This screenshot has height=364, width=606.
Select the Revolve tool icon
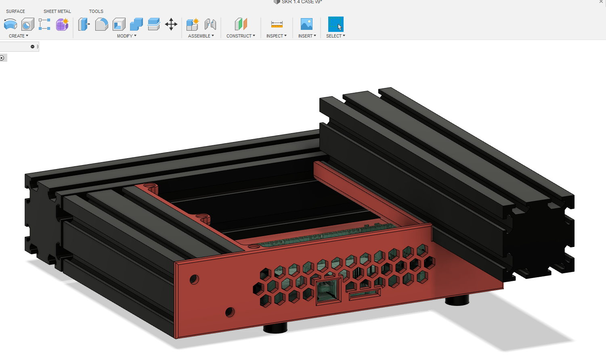(x=10, y=25)
